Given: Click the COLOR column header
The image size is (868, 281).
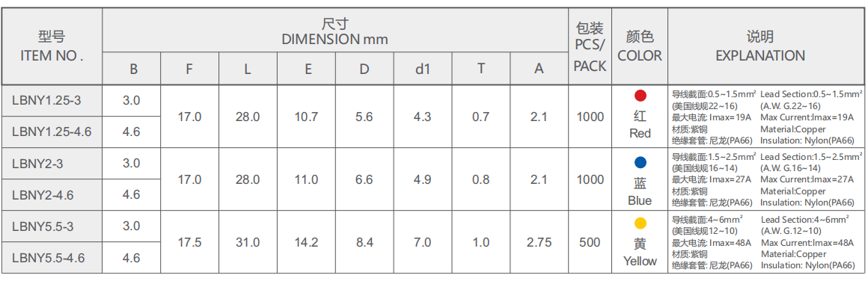Looking at the screenshot, I should tap(640, 46).
